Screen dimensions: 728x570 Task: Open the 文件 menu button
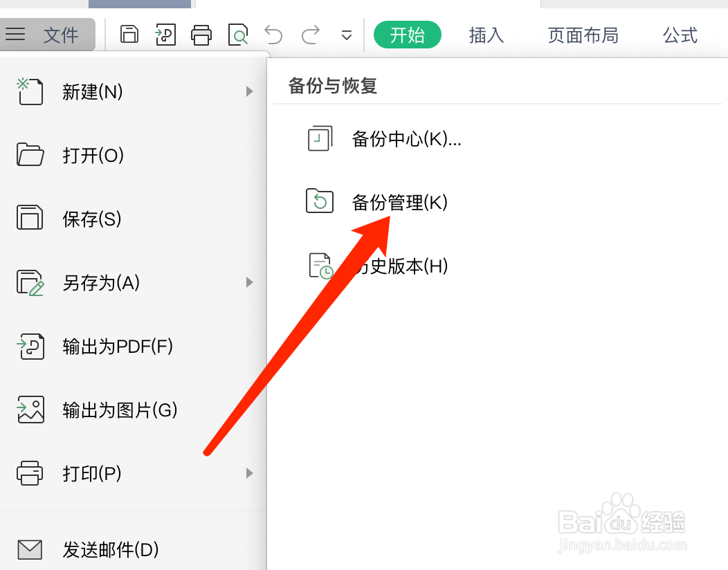coord(47,35)
